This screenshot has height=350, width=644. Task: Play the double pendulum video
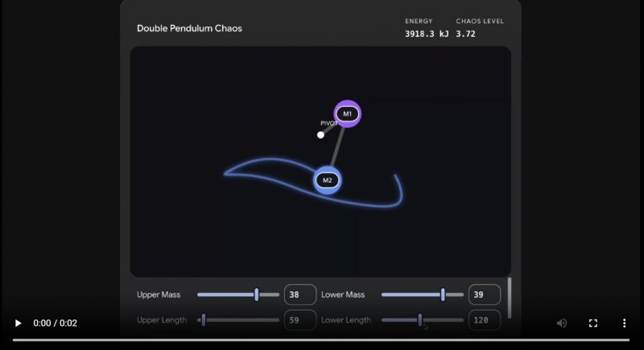18,323
